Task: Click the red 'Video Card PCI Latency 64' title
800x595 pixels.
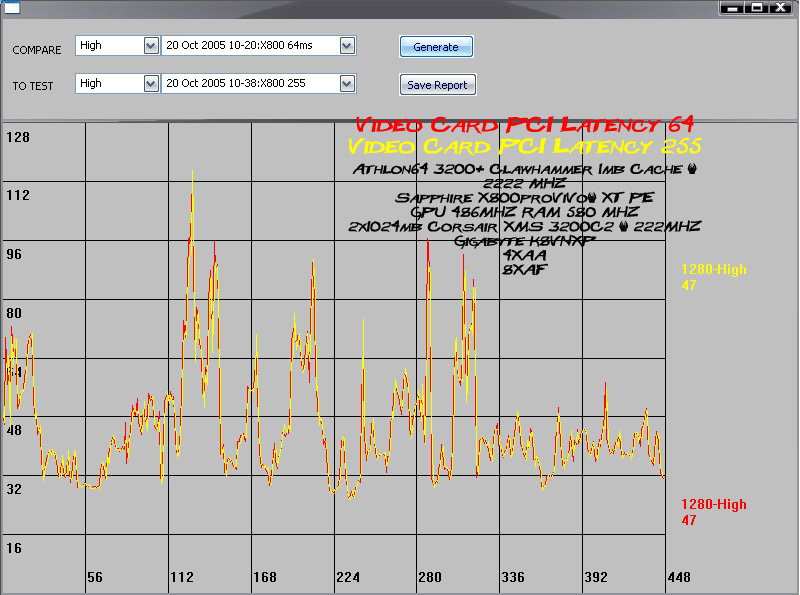Action: (524, 125)
